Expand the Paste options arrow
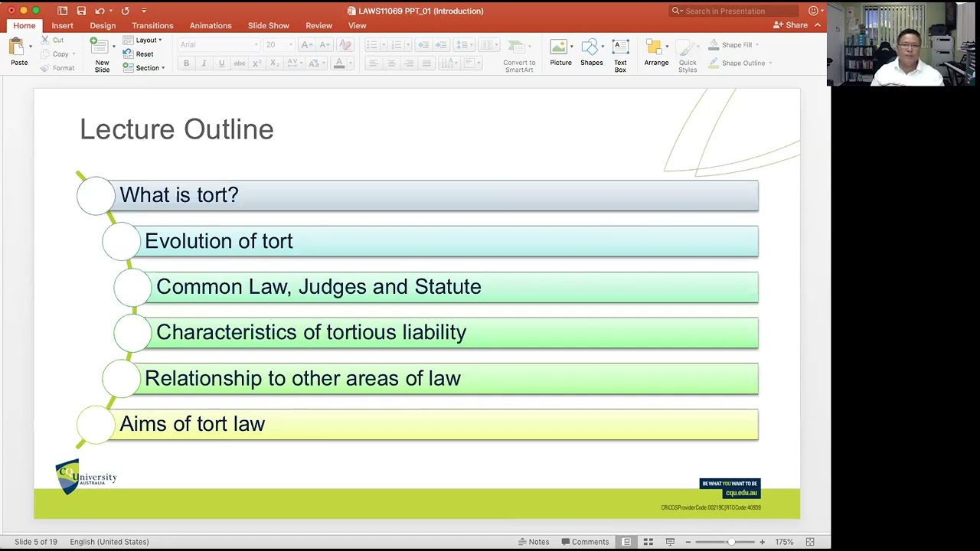 coord(31,47)
